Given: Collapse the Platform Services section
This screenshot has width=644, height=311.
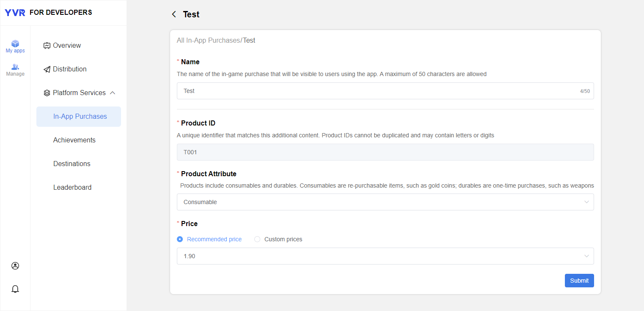Looking at the screenshot, I should click(x=113, y=93).
